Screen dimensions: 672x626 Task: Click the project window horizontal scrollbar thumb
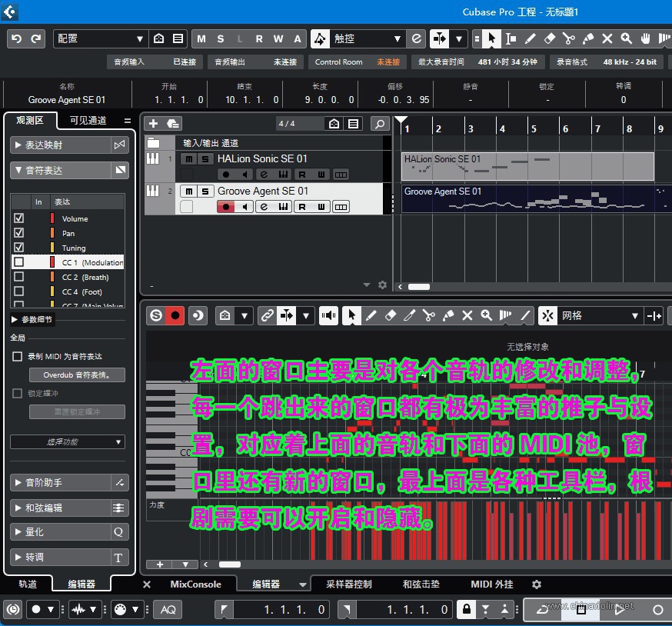419,287
